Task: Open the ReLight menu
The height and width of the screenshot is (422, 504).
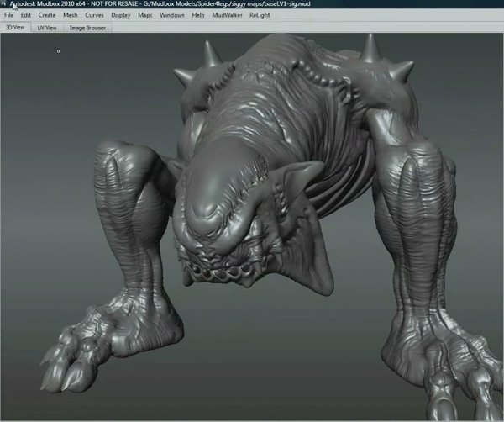Action: pos(260,15)
